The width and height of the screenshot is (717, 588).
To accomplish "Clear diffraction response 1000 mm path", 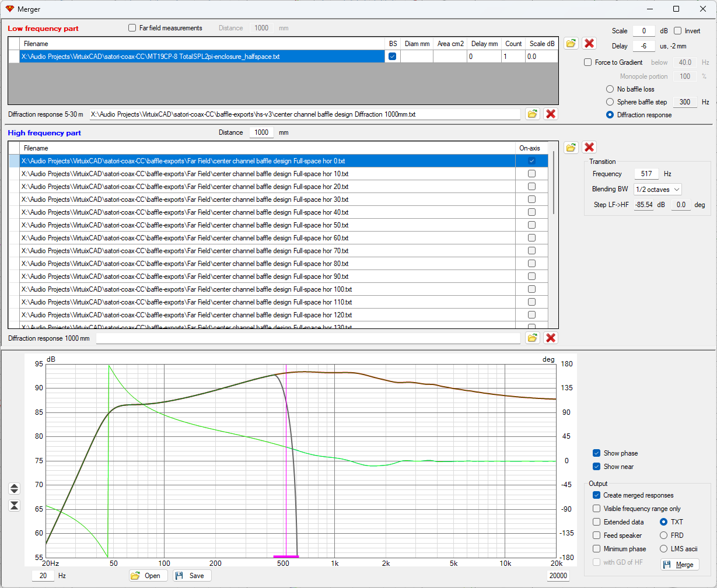I will click(x=550, y=338).
